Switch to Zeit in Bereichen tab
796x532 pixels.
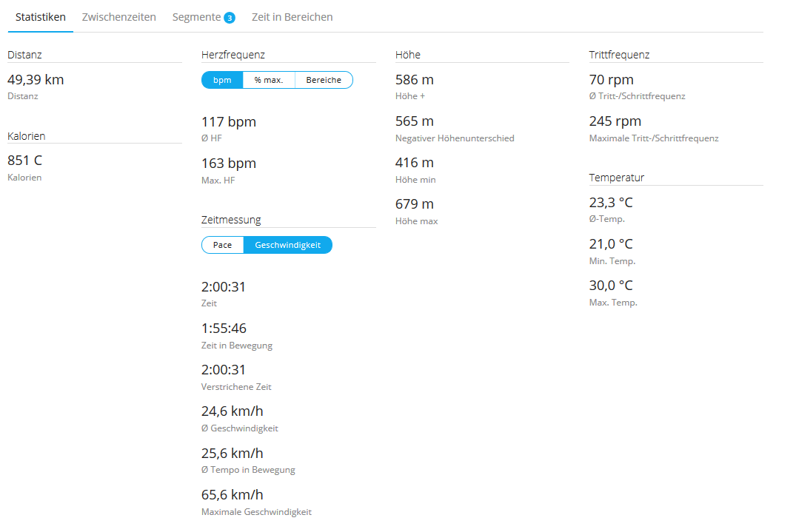[292, 17]
